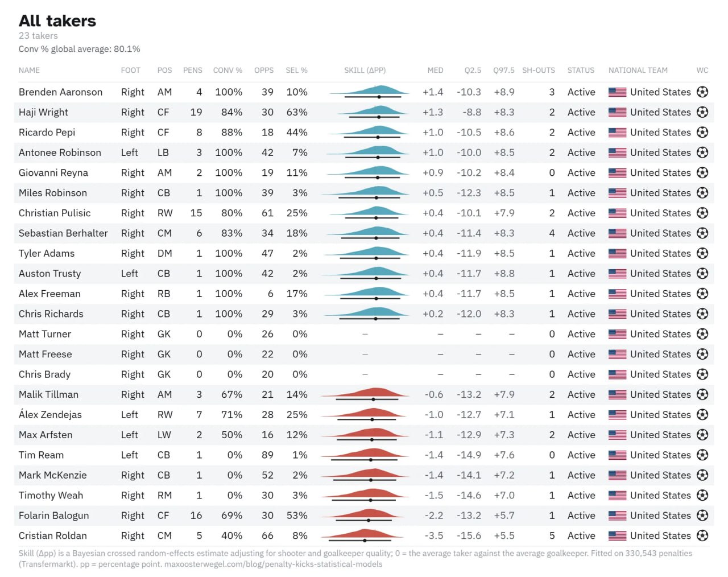Select Ricardo Pepi player name
Screen dimensions: 728x577
[x=47, y=132]
